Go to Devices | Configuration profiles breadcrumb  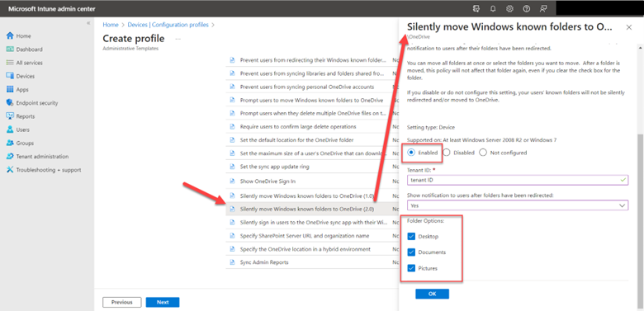tap(168, 25)
